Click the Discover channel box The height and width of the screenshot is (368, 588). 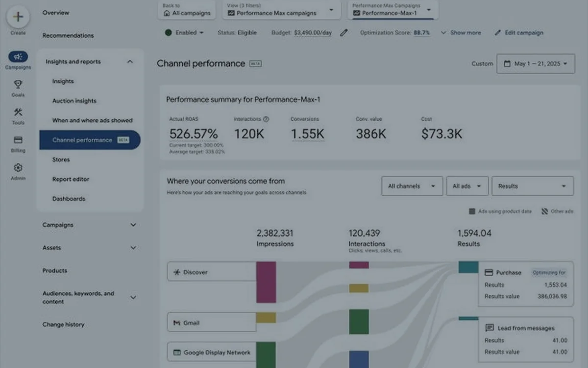coord(212,272)
